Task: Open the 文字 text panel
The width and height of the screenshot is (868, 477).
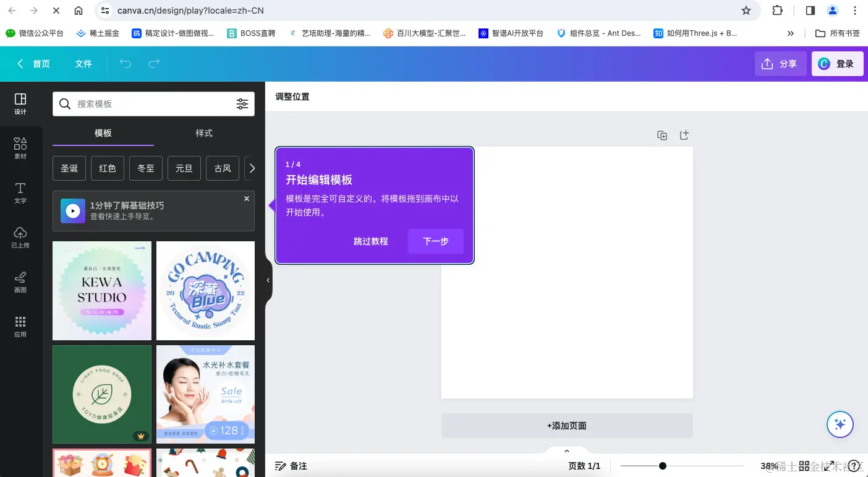Action: [20, 193]
